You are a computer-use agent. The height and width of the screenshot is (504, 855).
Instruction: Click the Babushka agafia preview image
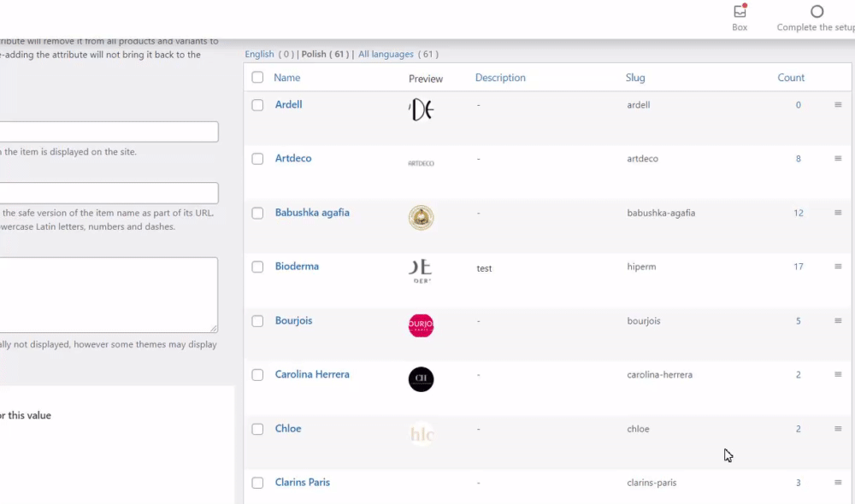click(421, 217)
